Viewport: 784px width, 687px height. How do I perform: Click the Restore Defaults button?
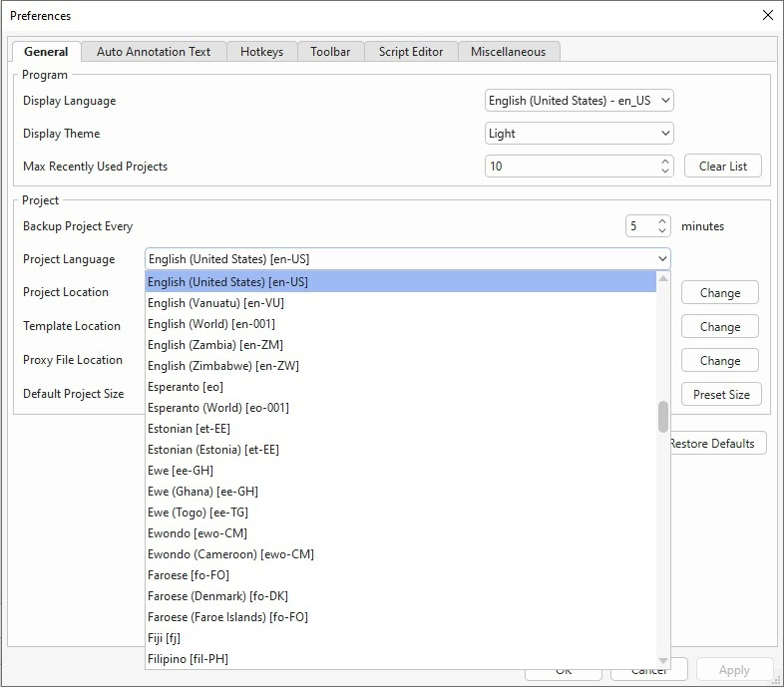tap(718, 444)
